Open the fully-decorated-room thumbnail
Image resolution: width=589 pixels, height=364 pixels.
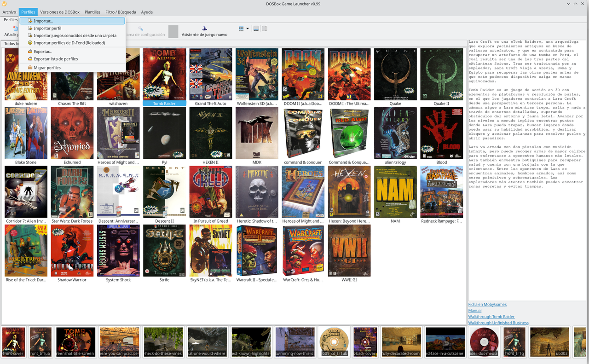pos(401,342)
